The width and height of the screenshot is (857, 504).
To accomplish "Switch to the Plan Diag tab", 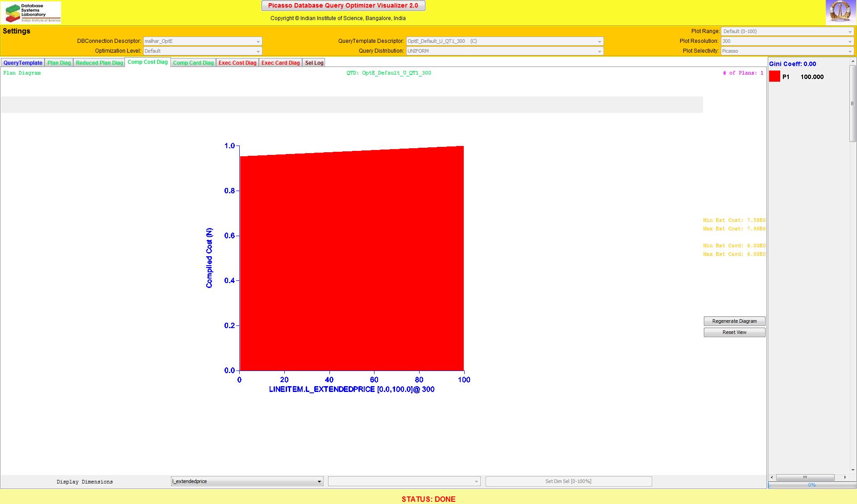I will 59,63.
